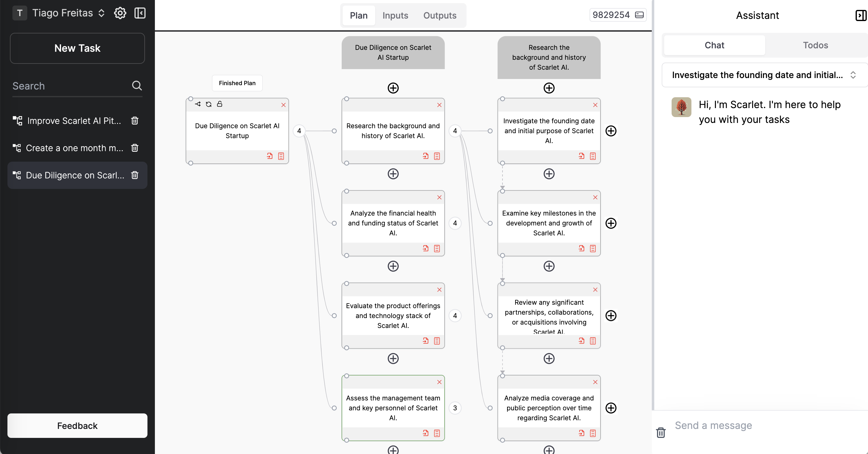The height and width of the screenshot is (454, 868).
Task: Click the input file icon on 'Evaluate the product offerings' node
Action: click(x=426, y=341)
